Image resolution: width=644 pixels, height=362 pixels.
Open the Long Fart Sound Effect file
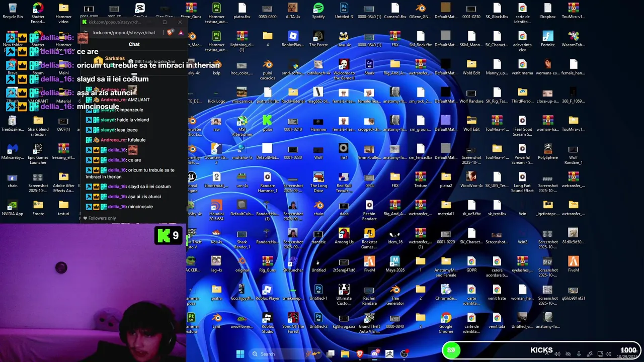coord(522,183)
